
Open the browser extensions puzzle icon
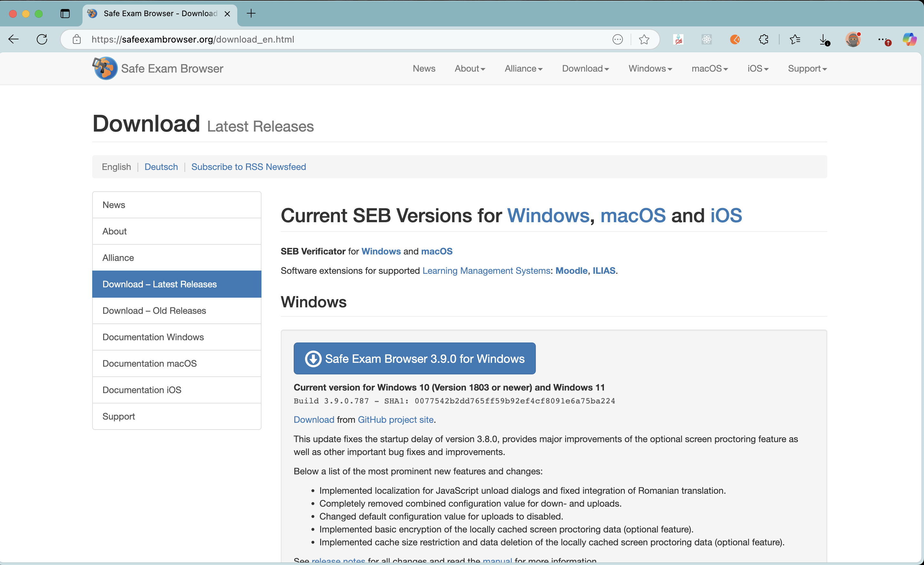point(763,39)
